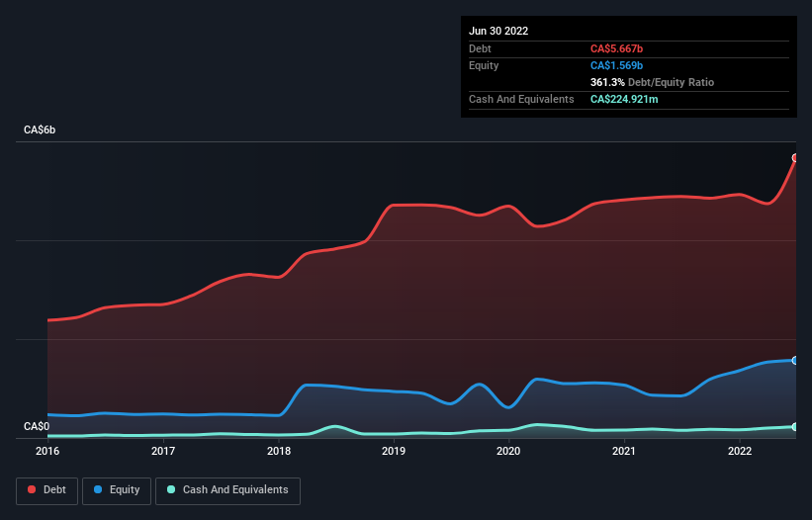Click the teal Cash end-point marker

[795, 427]
